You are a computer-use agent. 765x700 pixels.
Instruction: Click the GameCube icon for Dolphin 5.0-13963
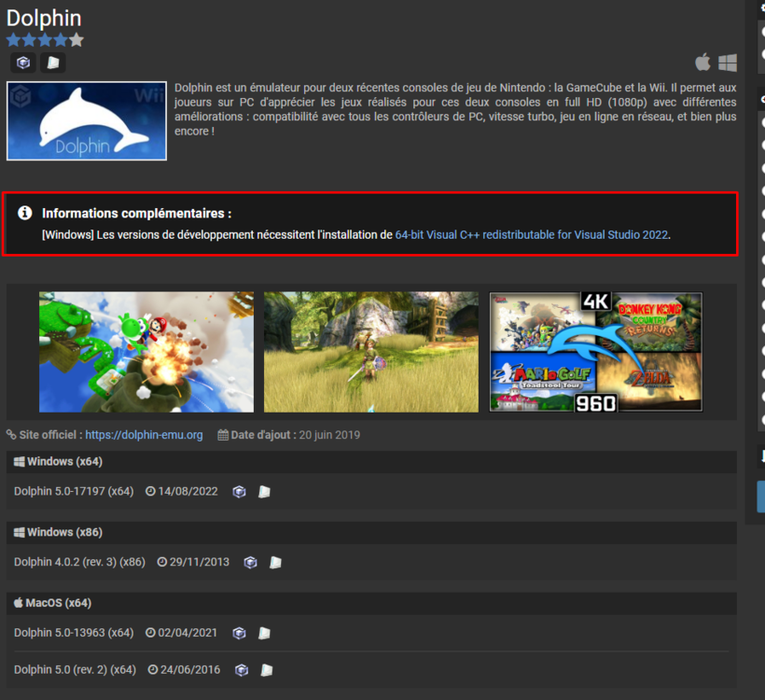point(239,634)
